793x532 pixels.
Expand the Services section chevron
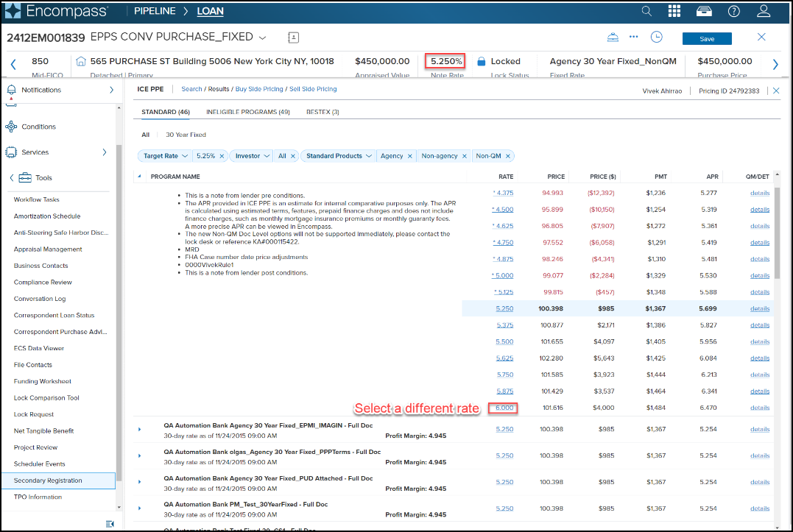click(x=104, y=152)
